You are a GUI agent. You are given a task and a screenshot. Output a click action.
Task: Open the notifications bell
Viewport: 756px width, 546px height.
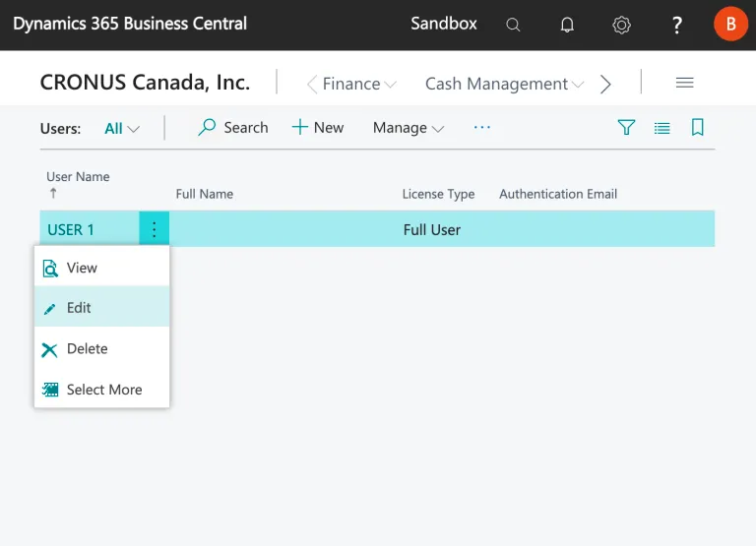(567, 25)
